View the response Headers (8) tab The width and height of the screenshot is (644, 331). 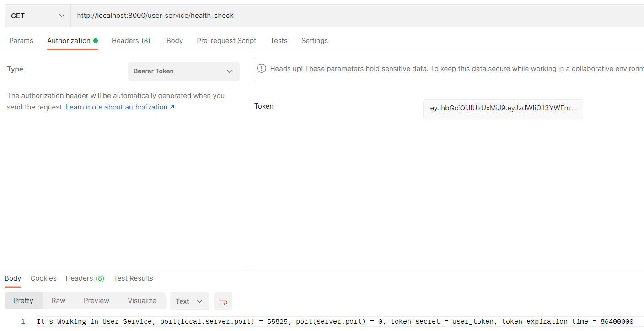point(85,278)
